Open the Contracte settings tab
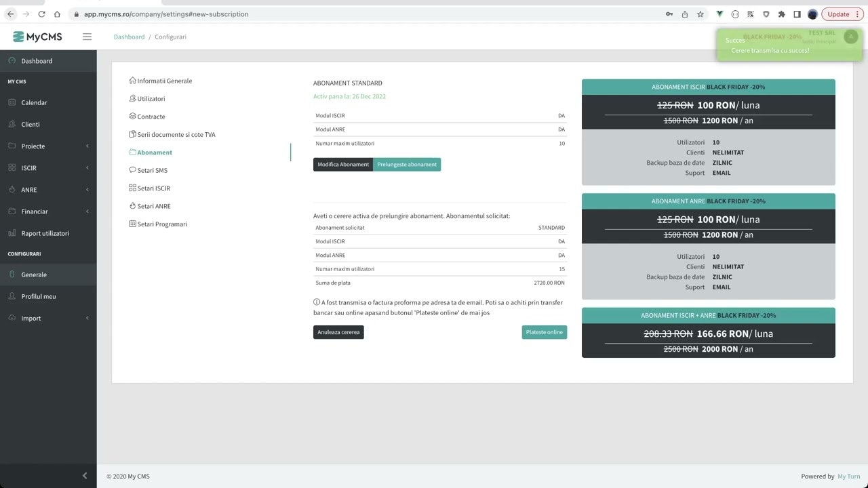The width and height of the screenshot is (868, 488). 147,117
